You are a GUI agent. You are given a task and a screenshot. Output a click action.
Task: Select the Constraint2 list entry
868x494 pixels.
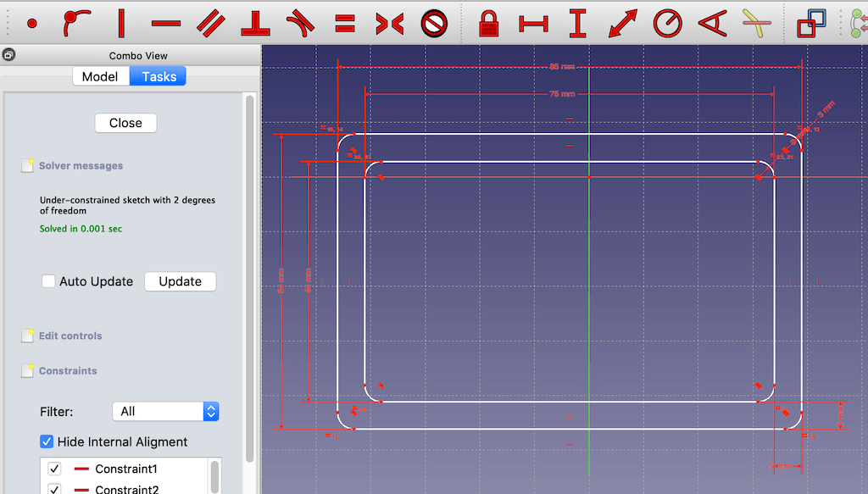(127, 489)
